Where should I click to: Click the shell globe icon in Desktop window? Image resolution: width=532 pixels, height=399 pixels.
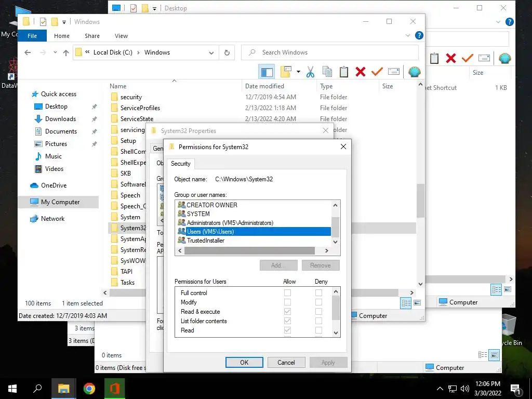click(x=505, y=58)
